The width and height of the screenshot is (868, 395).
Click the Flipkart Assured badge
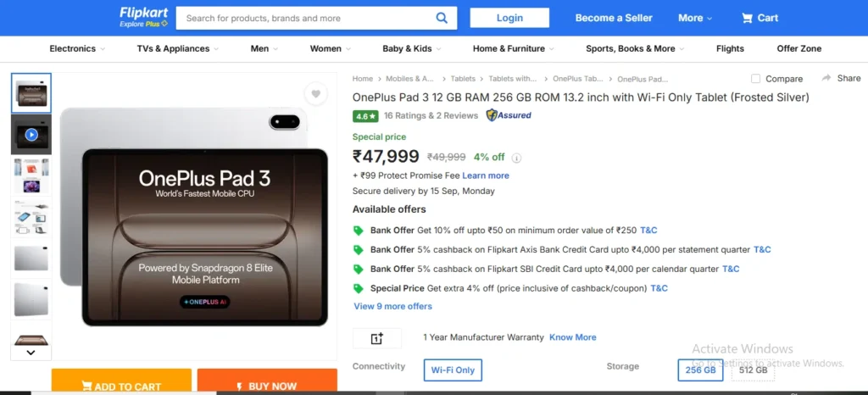click(x=509, y=115)
